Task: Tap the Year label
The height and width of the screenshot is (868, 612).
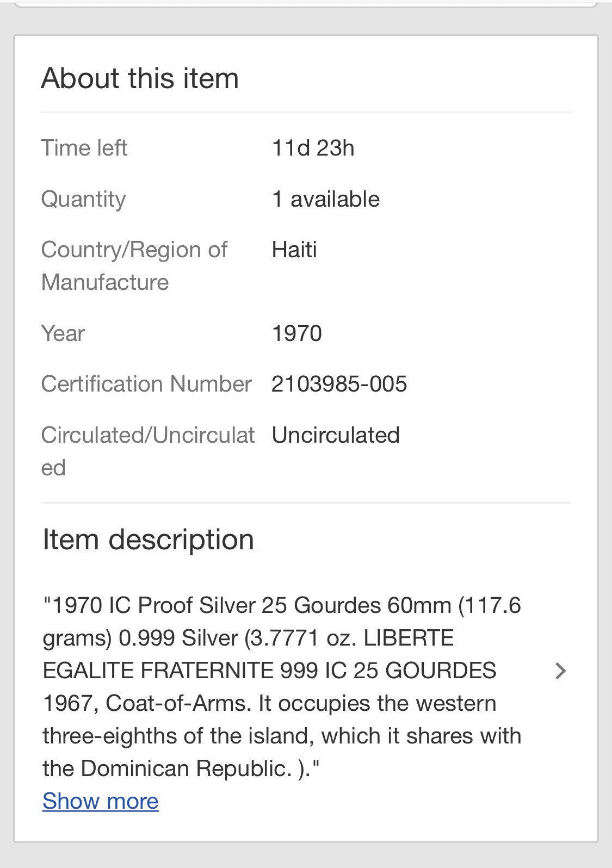Action: (63, 333)
